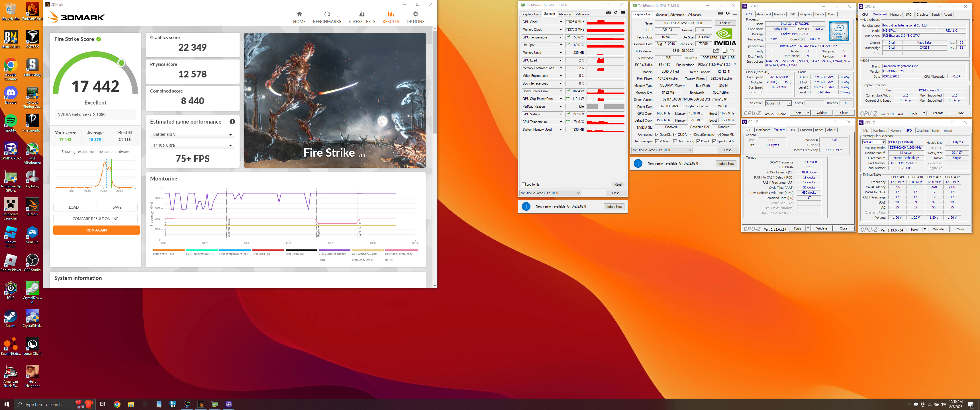Open the About tab in CPU-Z SPD window
The height and width of the screenshot is (410, 980).
[x=948, y=130]
